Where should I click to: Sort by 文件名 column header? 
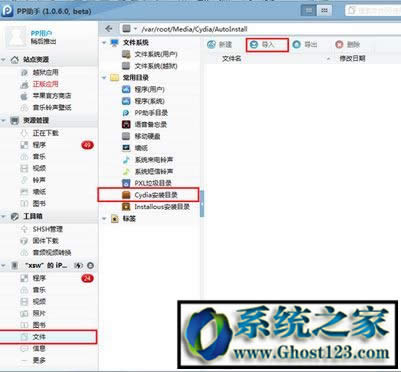pos(232,59)
